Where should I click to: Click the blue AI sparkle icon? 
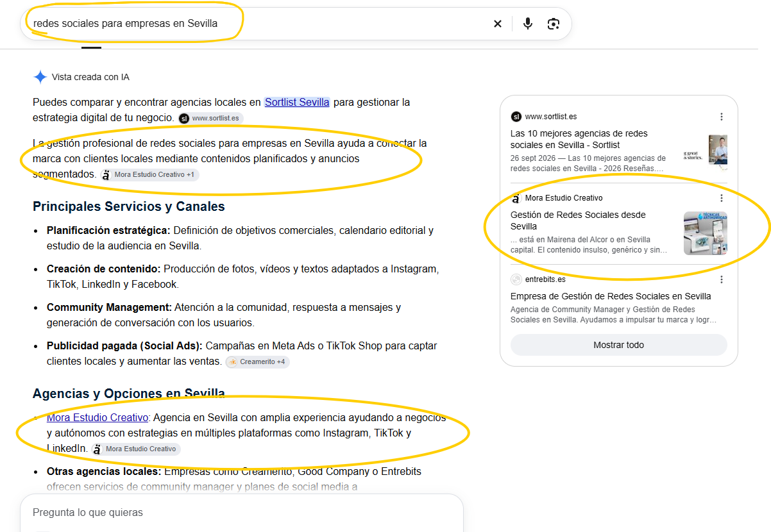[40, 77]
